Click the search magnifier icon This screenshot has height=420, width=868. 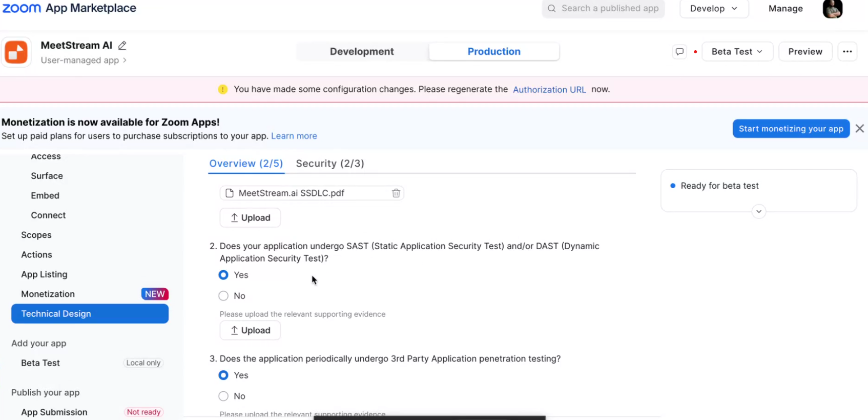tap(551, 8)
